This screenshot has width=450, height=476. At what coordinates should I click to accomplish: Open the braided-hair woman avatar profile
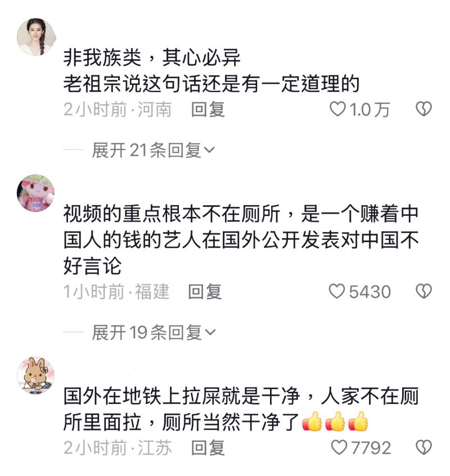tap(36, 37)
